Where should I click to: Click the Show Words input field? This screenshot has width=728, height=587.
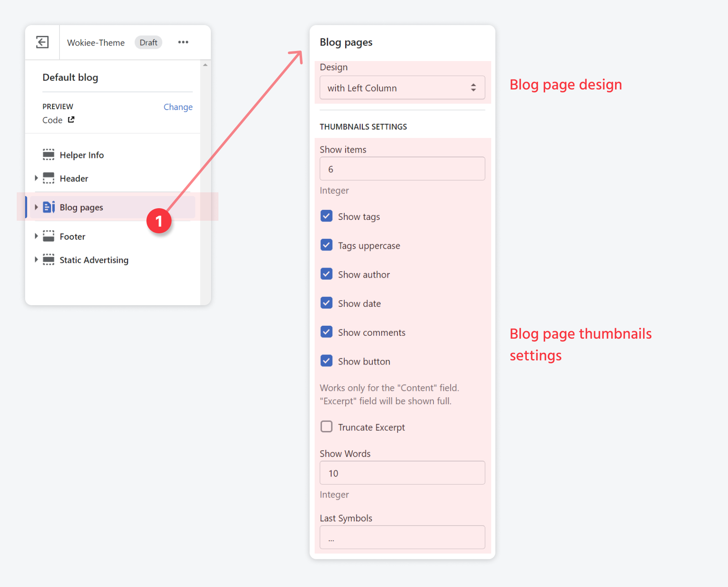pyautogui.click(x=402, y=473)
